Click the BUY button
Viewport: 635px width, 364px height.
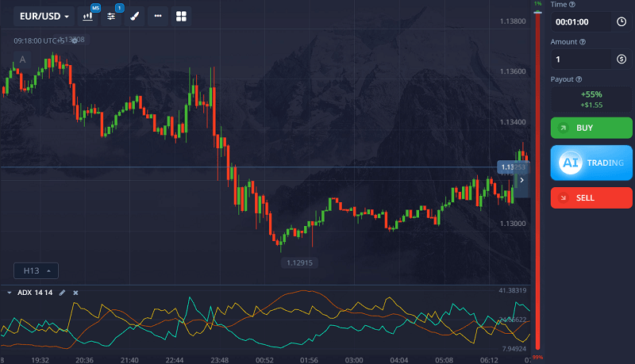(591, 128)
